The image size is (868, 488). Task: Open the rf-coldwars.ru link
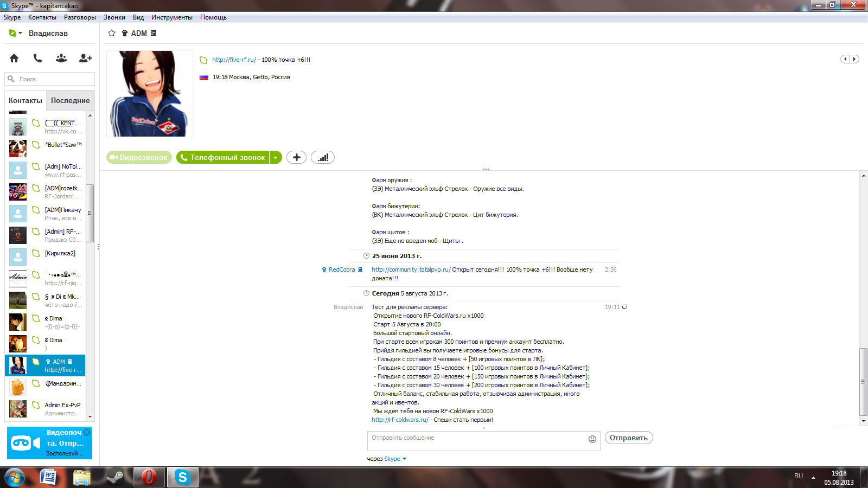coord(400,420)
